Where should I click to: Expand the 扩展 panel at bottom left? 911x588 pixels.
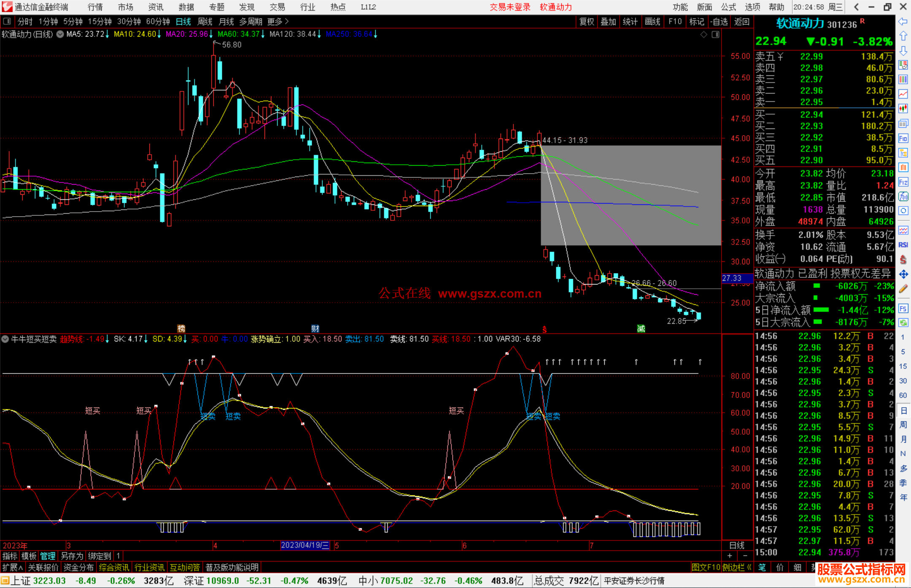[13, 567]
